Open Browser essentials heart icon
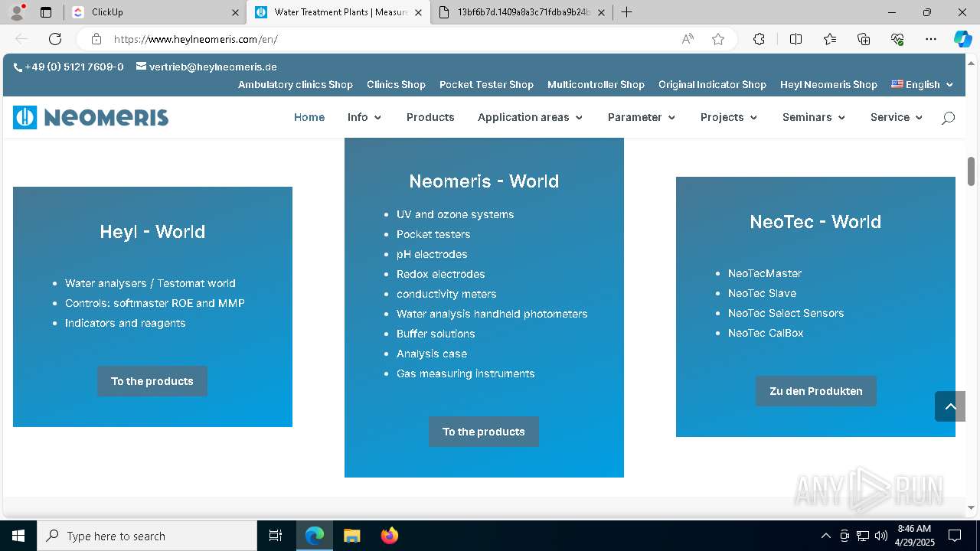 tap(897, 39)
